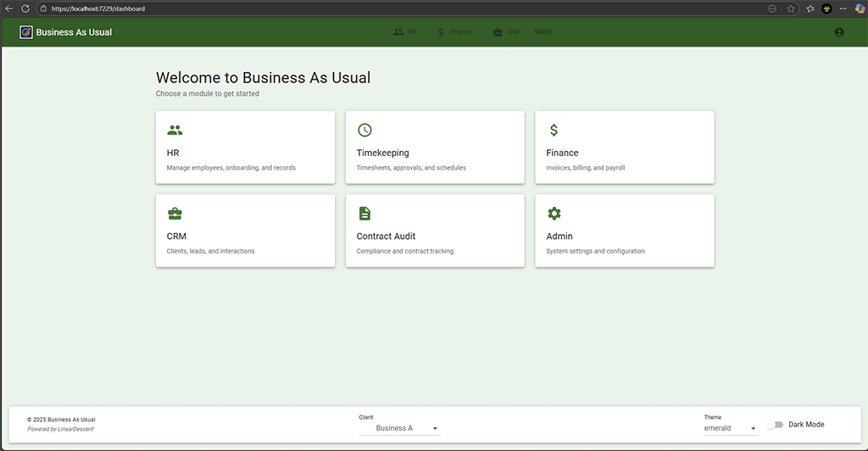
Task: Click the CRM briefcase icon on card
Action: coord(175,214)
